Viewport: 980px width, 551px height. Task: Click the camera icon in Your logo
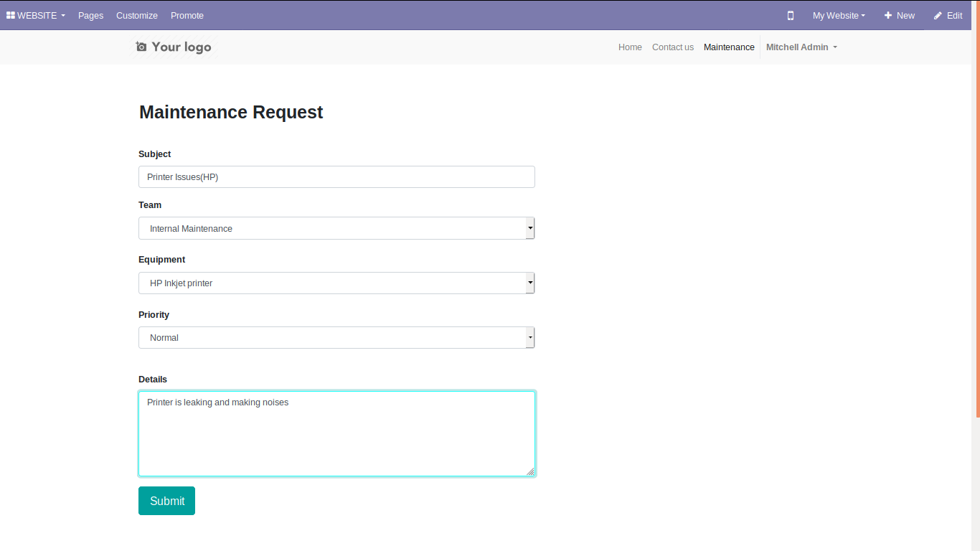pos(141,47)
